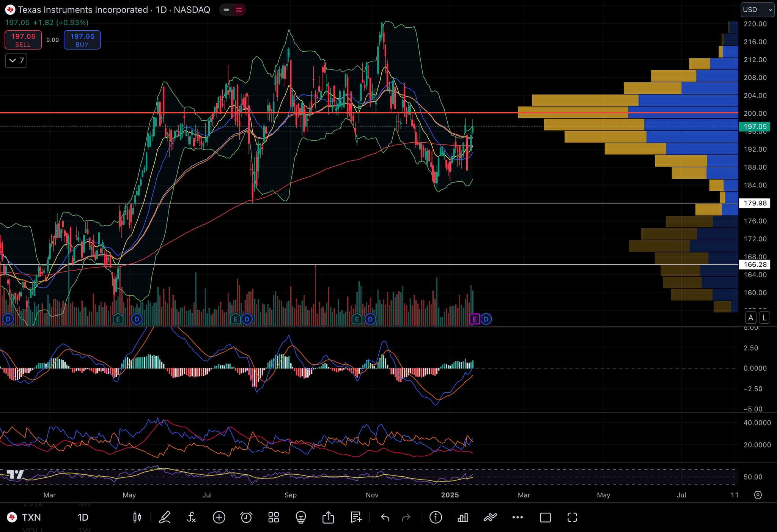777x532 pixels.
Task: Click the 0.0000 label on the MACD pane axis
Action: pos(755,368)
